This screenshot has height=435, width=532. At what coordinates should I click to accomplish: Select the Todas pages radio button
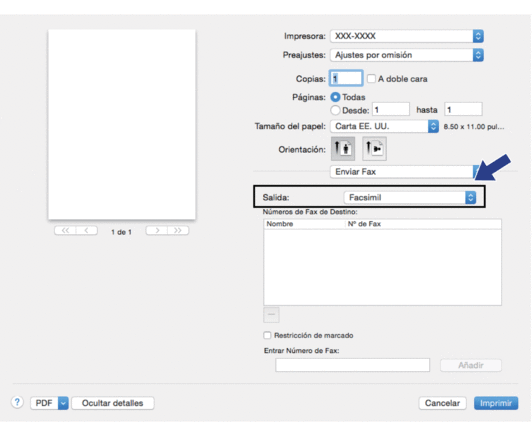tap(335, 97)
